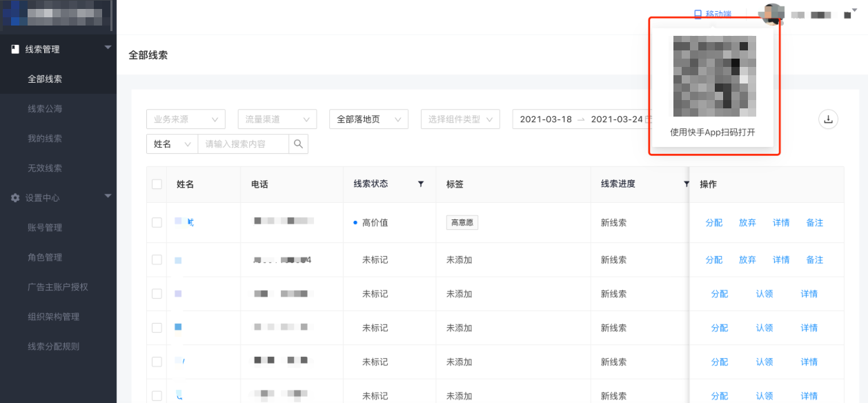Check the 高价值 row checkbox

pyautogui.click(x=157, y=223)
